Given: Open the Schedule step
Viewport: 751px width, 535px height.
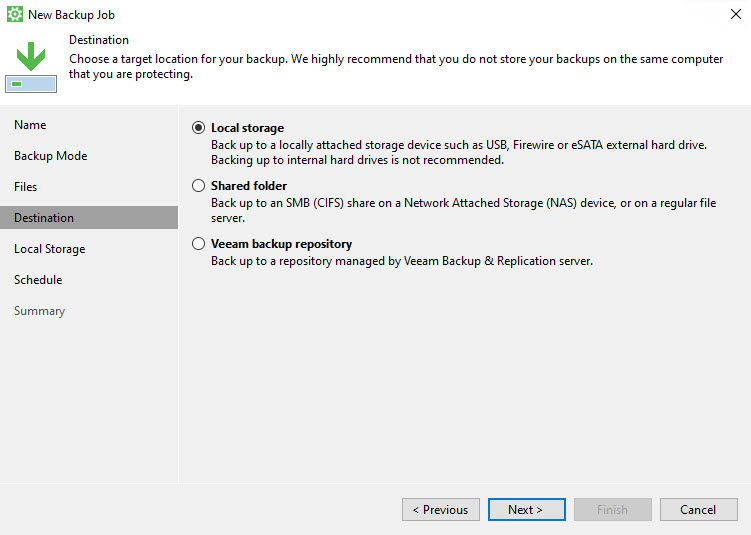Looking at the screenshot, I should (x=38, y=280).
